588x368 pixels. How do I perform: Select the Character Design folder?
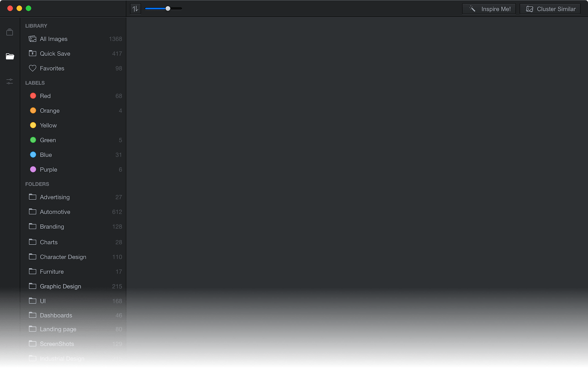coord(63,257)
